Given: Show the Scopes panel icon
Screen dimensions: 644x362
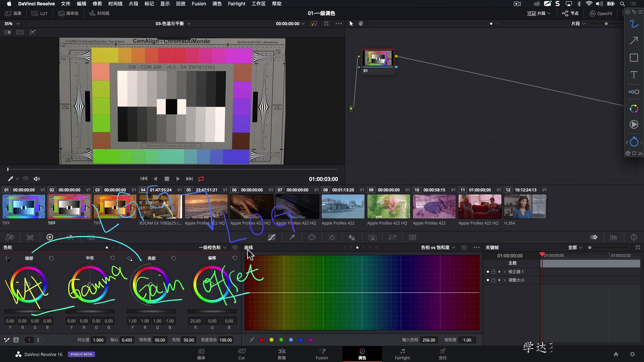Looking at the screenshot, I should point(614,237).
